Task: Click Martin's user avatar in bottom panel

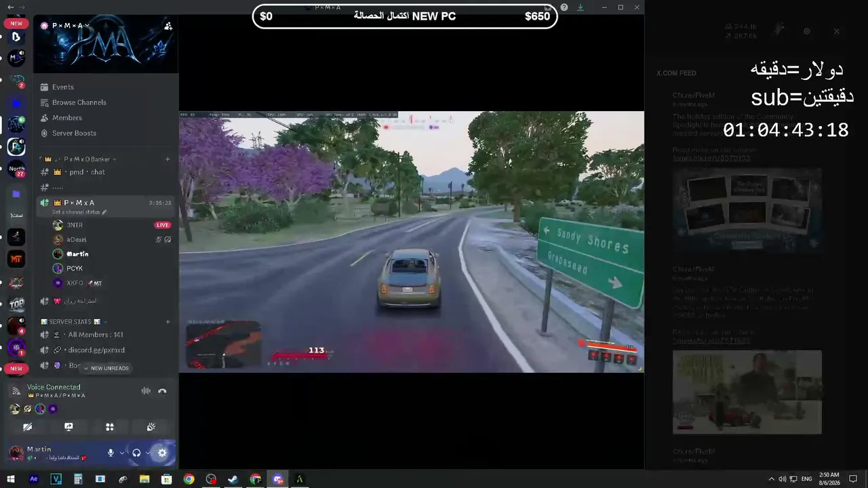Action: tap(16, 453)
